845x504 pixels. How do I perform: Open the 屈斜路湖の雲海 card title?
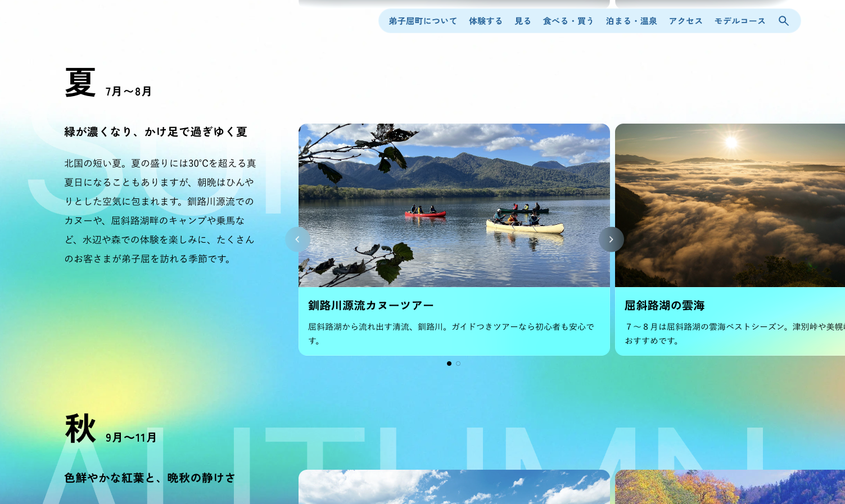tap(665, 305)
